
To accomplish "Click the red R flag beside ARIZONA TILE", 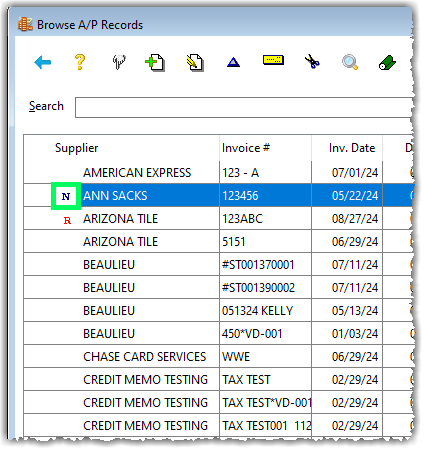I will (x=67, y=220).
